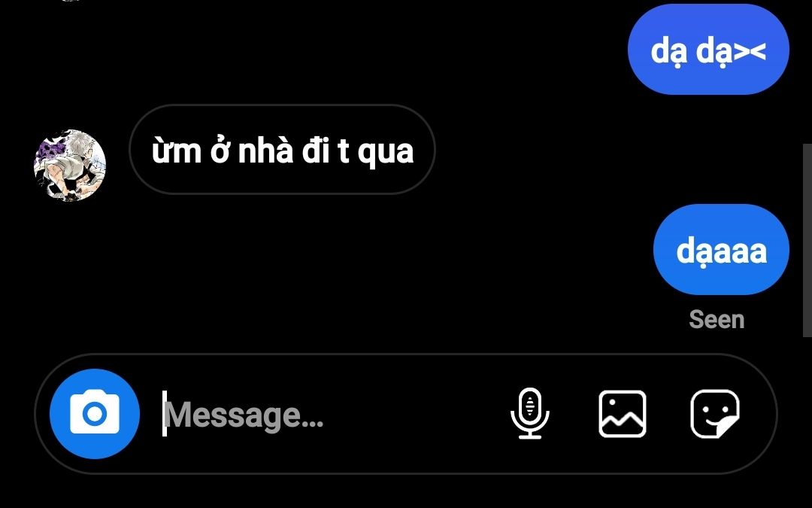Tap the microphone to record voice message

pyautogui.click(x=530, y=413)
